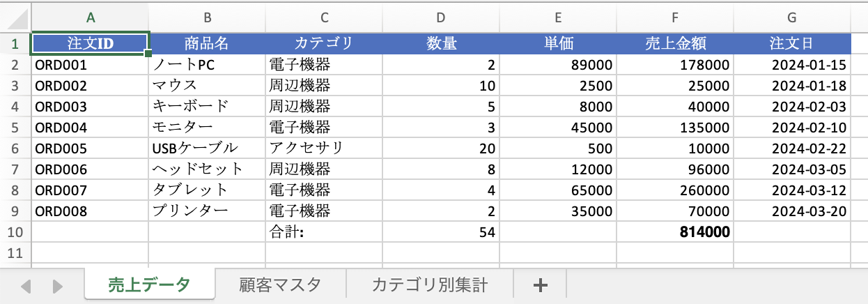This screenshot has width=868, height=304.
Task: Select the 売上データ sheet tab
Action: pyautogui.click(x=149, y=284)
